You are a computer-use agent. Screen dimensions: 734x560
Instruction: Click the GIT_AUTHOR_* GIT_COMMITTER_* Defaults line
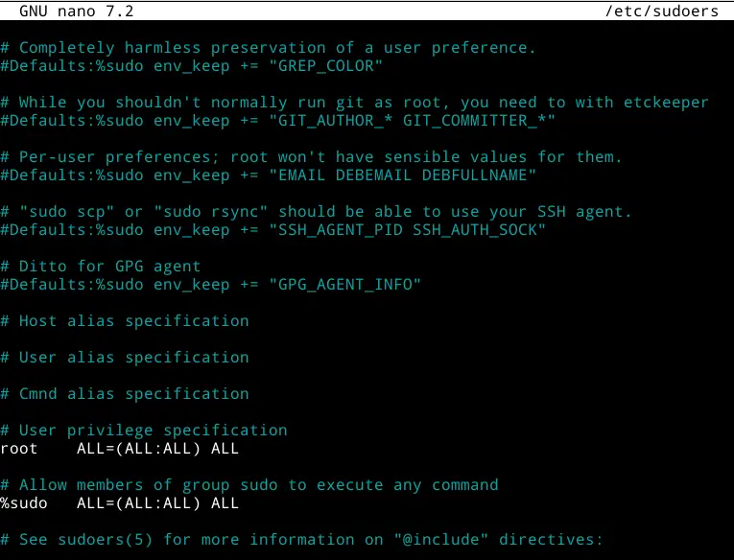(x=277, y=121)
